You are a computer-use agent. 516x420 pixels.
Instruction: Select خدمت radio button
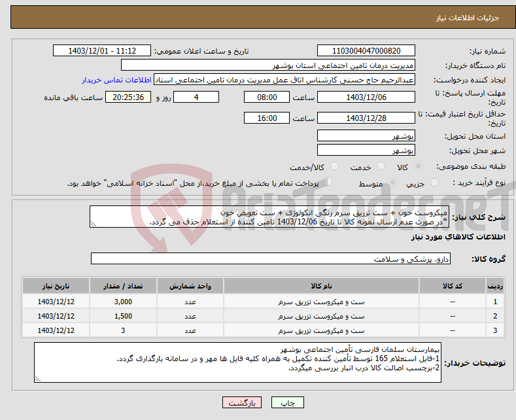point(381,166)
